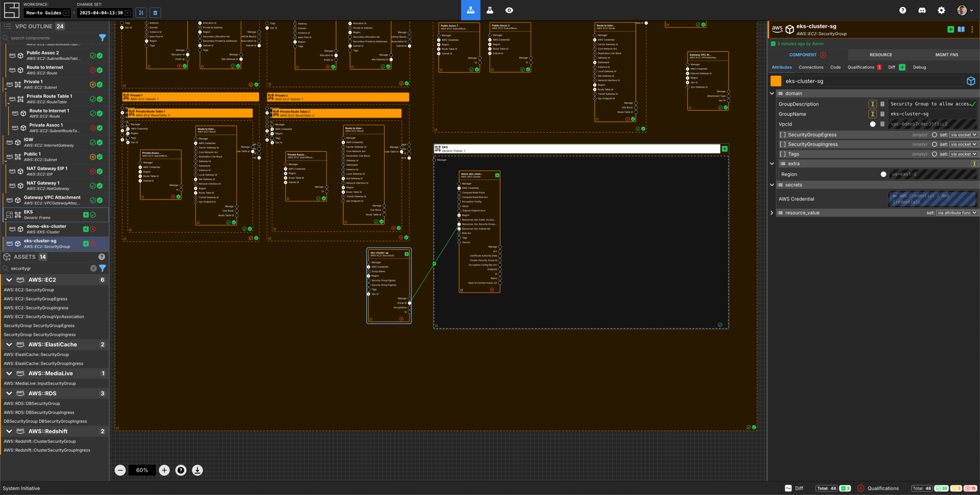980x495 pixels.
Task: Clear the securitygr search text
Action: click(93, 268)
